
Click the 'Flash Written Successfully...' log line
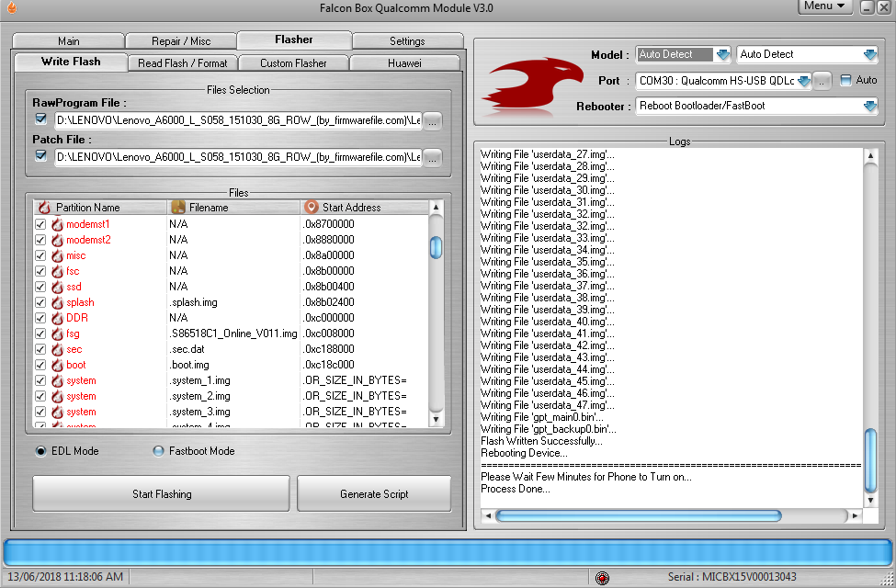pos(541,441)
